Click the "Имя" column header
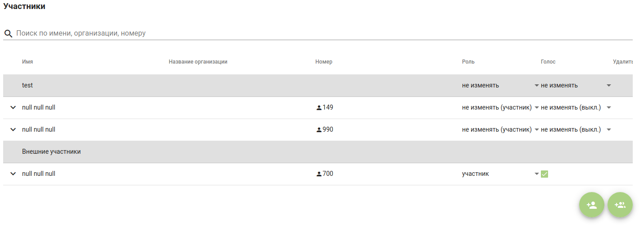Viewport: 644px width, 225px height. coord(27,62)
